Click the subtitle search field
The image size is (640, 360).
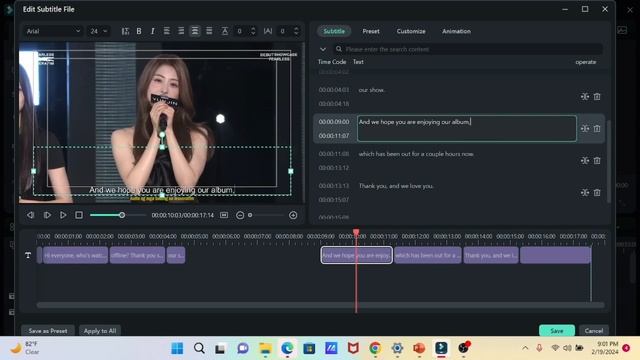coord(468,49)
